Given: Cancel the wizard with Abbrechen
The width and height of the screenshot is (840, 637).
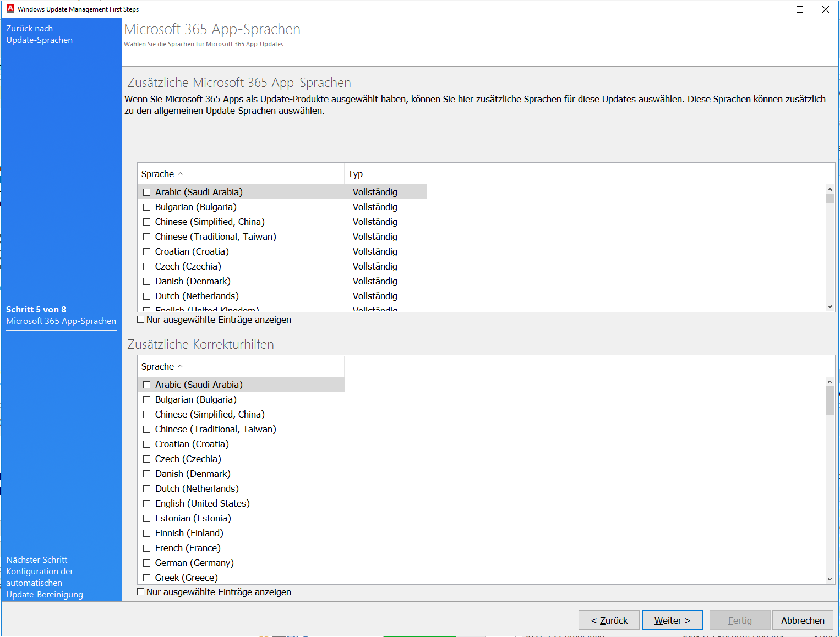Looking at the screenshot, I should [803, 620].
